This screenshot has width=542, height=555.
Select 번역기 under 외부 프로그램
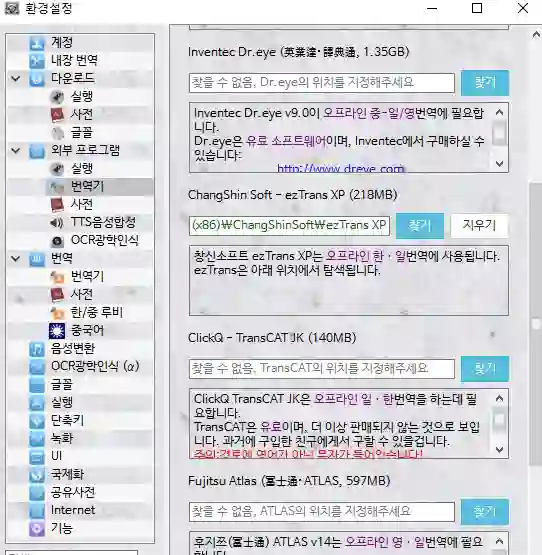[87, 187]
